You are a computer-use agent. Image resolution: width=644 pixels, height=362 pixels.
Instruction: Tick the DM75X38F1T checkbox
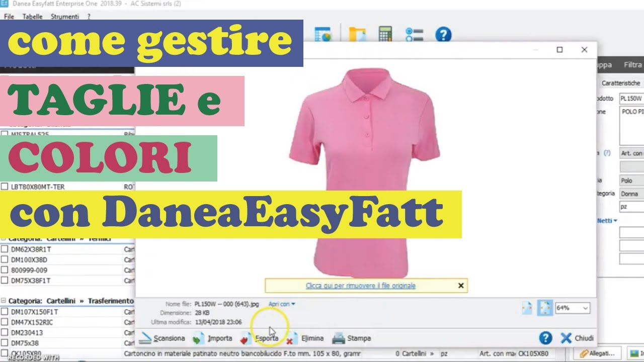click(x=5, y=281)
